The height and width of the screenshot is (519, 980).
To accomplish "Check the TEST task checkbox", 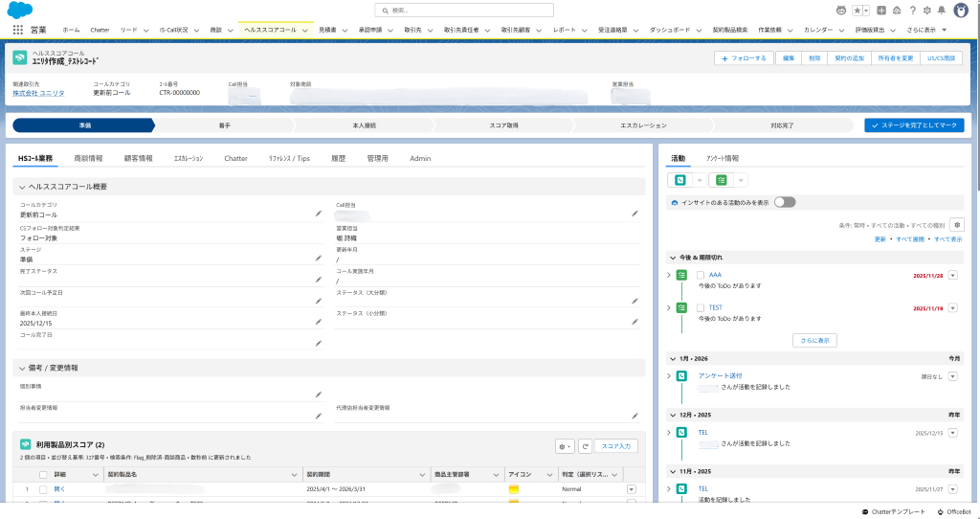I will [701, 307].
